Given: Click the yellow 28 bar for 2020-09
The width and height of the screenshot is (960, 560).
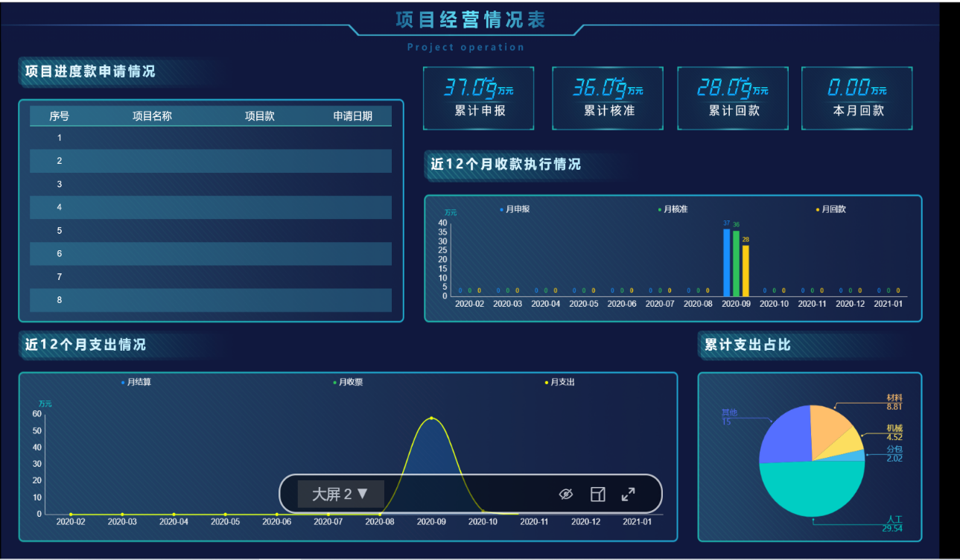Looking at the screenshot, I should (746, 270).
